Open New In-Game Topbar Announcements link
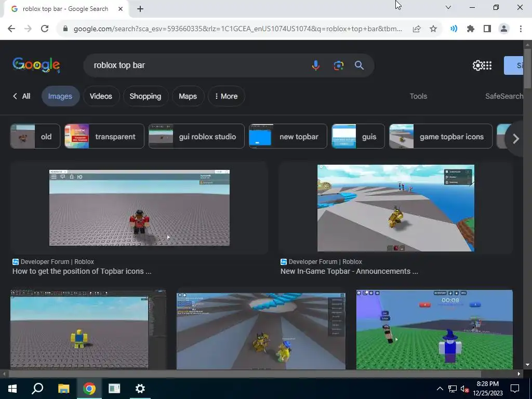532x399 pixels. pyautogui.click(x=349, y=271)
